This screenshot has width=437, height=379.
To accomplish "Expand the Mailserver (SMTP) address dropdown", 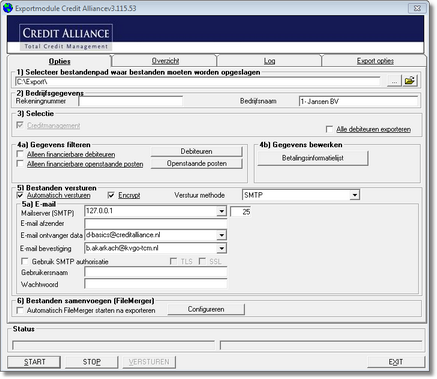I will 221,211.
